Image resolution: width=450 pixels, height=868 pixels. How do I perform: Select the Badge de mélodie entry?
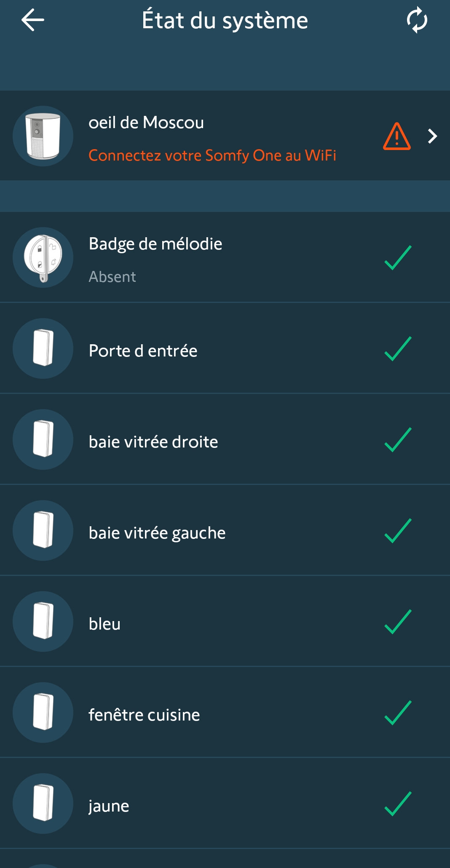point(155,244)
